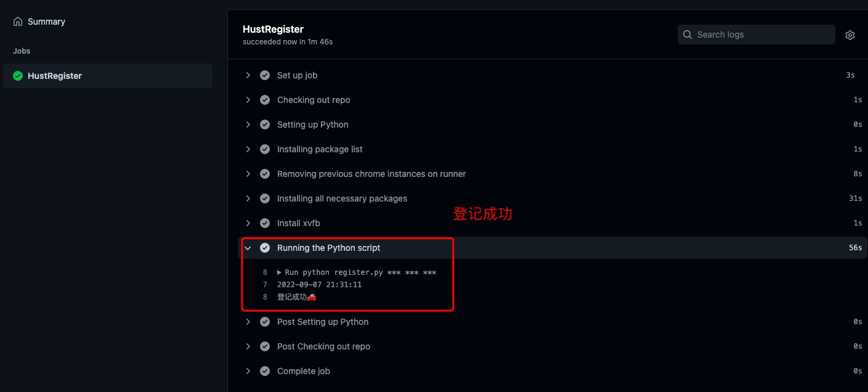Click the home icon next to Summary
The height and width of the screenshot is (392, 868).
pyautogui.click(x=17, y=20)
